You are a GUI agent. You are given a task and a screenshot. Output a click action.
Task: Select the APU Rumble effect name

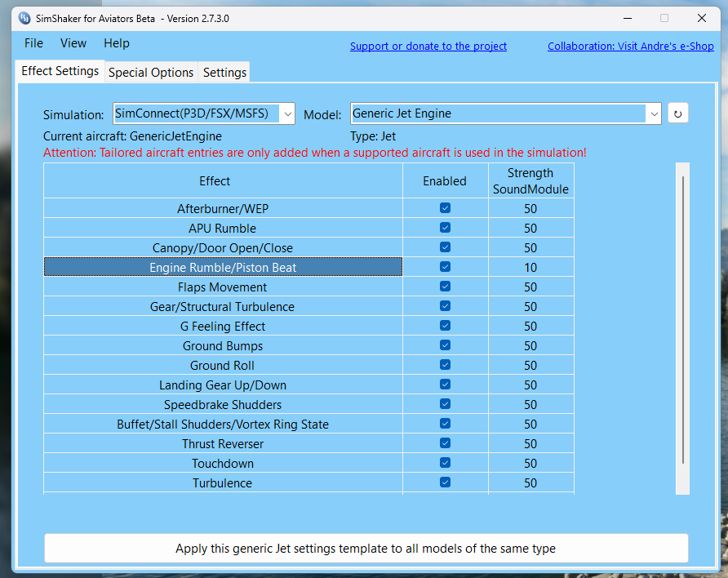coord(223,228)
